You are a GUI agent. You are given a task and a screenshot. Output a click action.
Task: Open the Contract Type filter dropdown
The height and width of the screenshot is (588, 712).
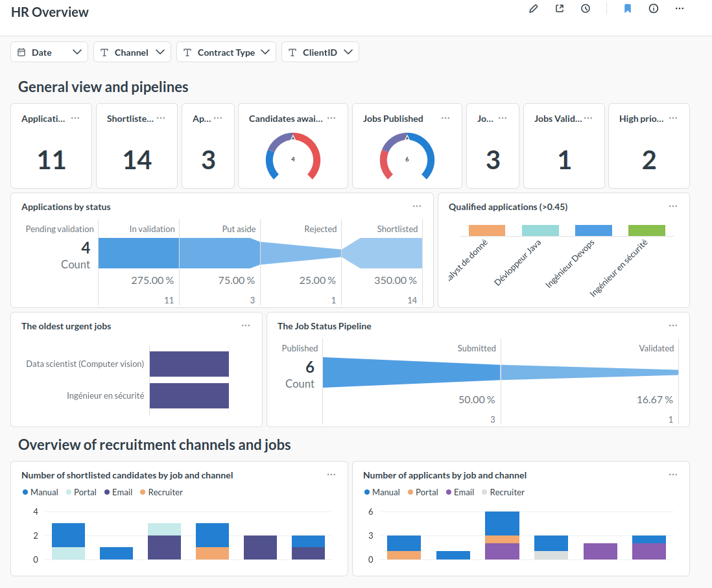pyautogui.click(x=226, y=53)
